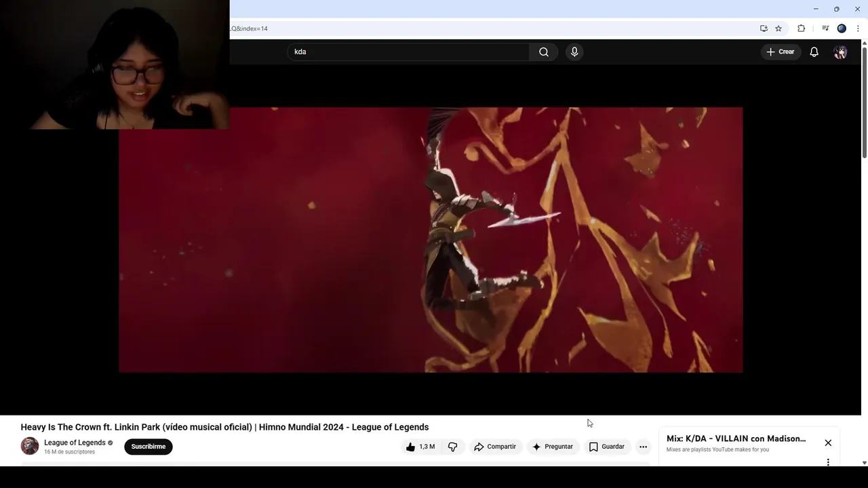This screenshot has width=868, height=488.
Task: Minimize the browser window
Action: point(816,9)
